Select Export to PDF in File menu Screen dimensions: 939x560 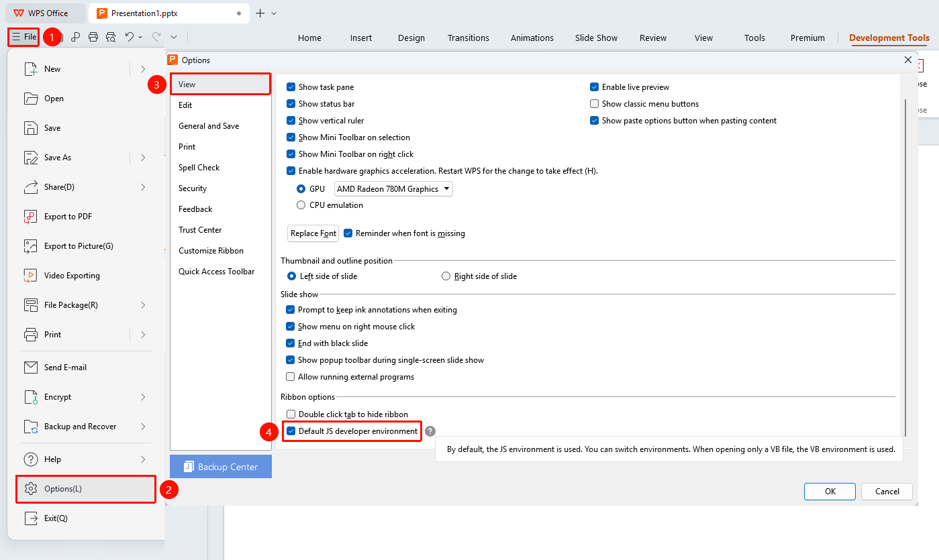[85, 217]
